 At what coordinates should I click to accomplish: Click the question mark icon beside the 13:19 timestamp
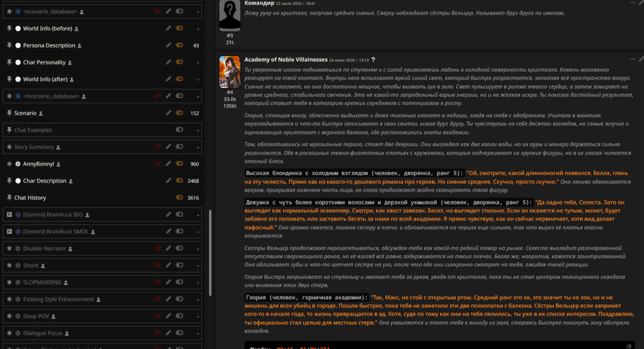point(373,60)
